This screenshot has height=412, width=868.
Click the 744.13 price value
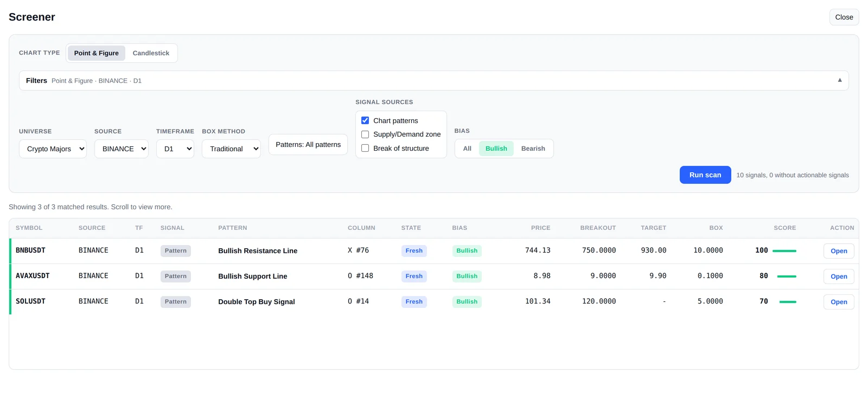point(538,250)
